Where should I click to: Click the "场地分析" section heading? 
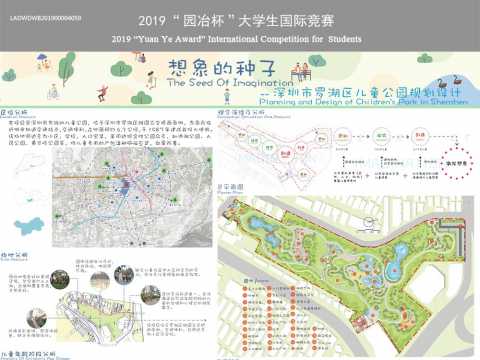pos(14,255)
